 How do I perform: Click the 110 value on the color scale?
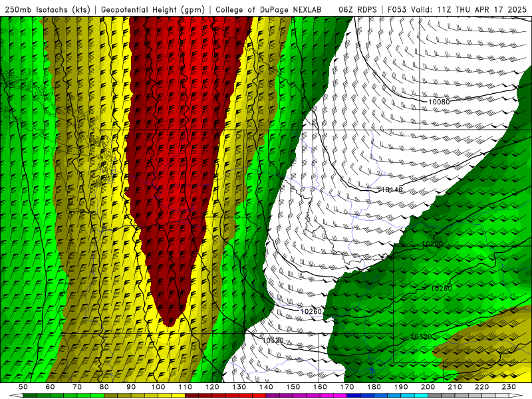(x=185, y=387)
